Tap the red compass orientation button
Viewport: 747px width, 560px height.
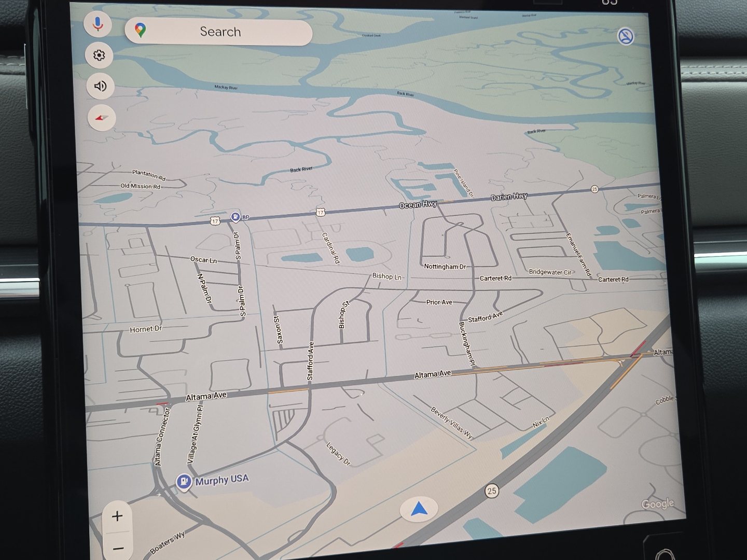tap(102, 118)
